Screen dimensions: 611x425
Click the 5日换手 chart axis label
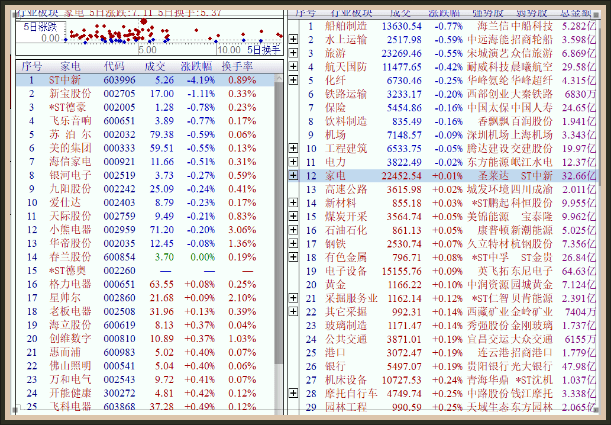264,50
